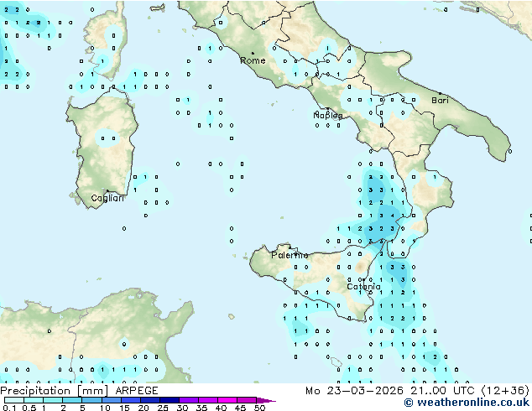
Task: Click the '35' legend scale value
Action: point(202,408)
